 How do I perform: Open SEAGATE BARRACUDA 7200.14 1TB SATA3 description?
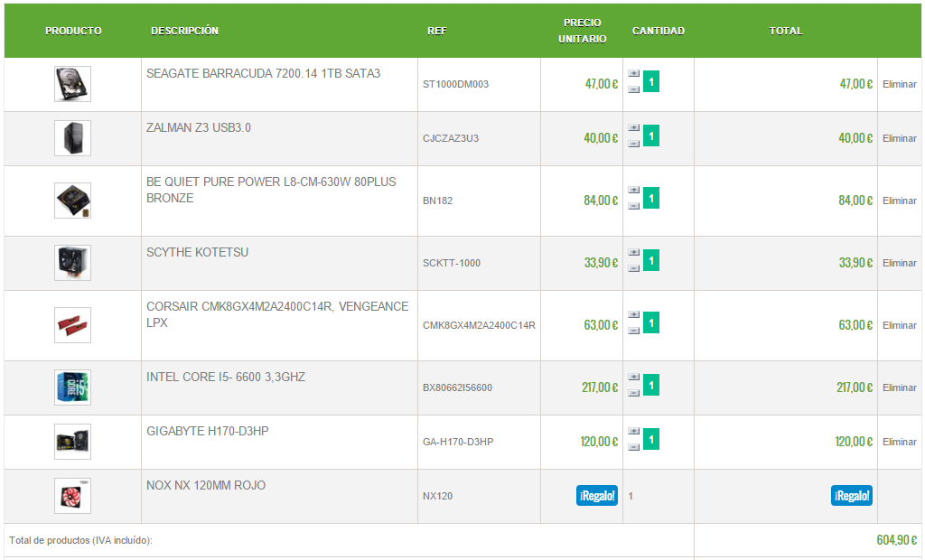pyautogui.click(x=263, y=74)
